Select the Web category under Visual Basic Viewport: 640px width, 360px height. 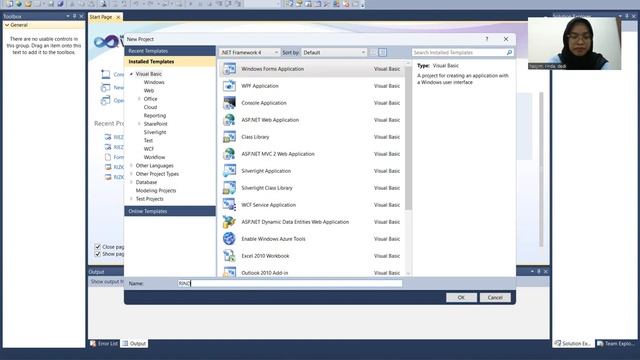click(149, 91)
